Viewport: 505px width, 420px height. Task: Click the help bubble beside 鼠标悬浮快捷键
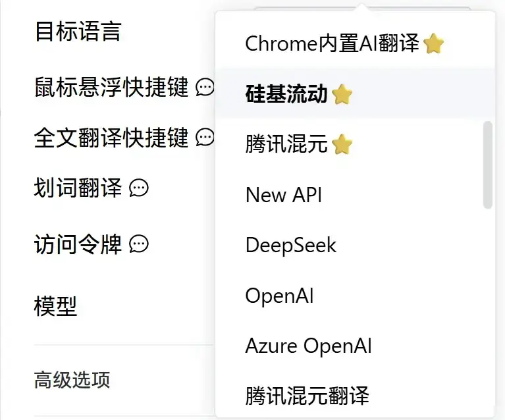coord(205,87)
